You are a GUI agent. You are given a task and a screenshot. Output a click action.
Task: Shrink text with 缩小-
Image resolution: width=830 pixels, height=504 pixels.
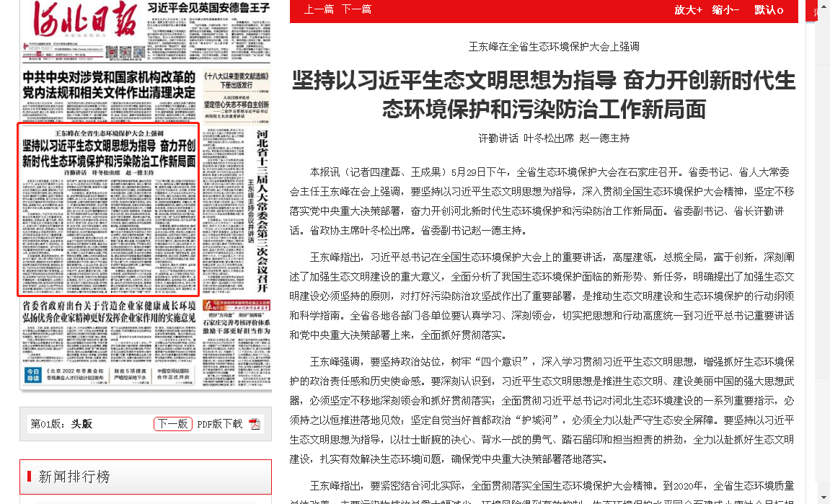725,9
